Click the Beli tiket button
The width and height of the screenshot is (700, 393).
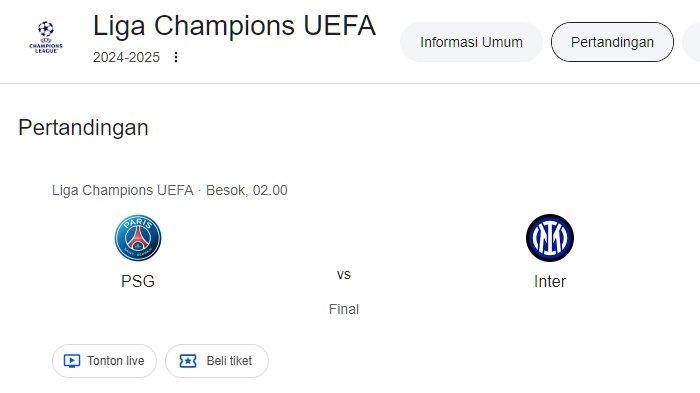(217, 361)
